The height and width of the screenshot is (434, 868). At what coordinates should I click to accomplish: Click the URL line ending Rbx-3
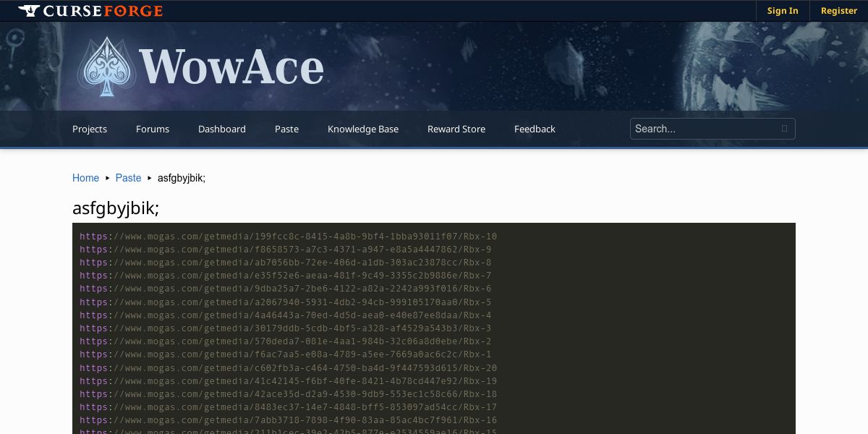pyautogui.click(x=285, y=328)
